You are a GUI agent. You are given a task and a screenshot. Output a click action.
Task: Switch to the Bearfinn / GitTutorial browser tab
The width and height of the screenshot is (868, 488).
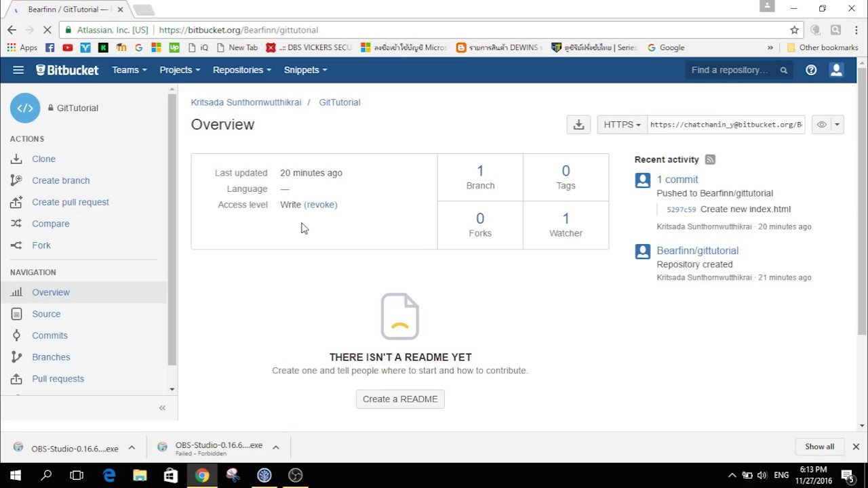click(68, 9)
